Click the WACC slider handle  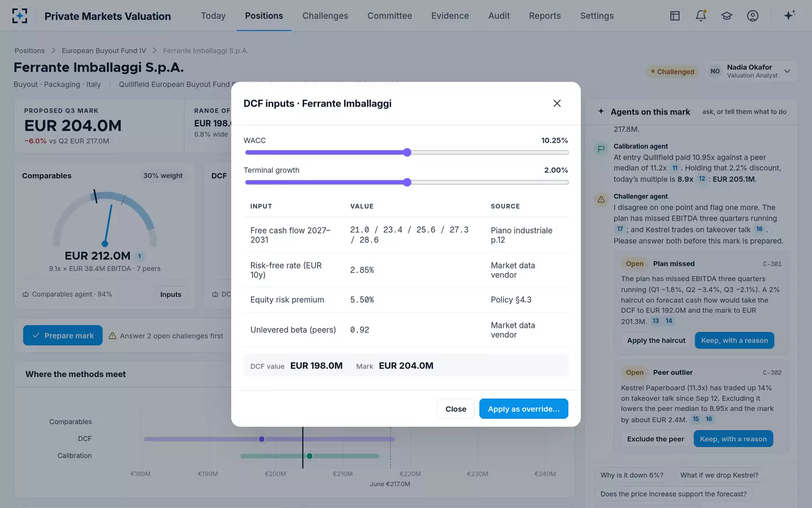[407, 152]
